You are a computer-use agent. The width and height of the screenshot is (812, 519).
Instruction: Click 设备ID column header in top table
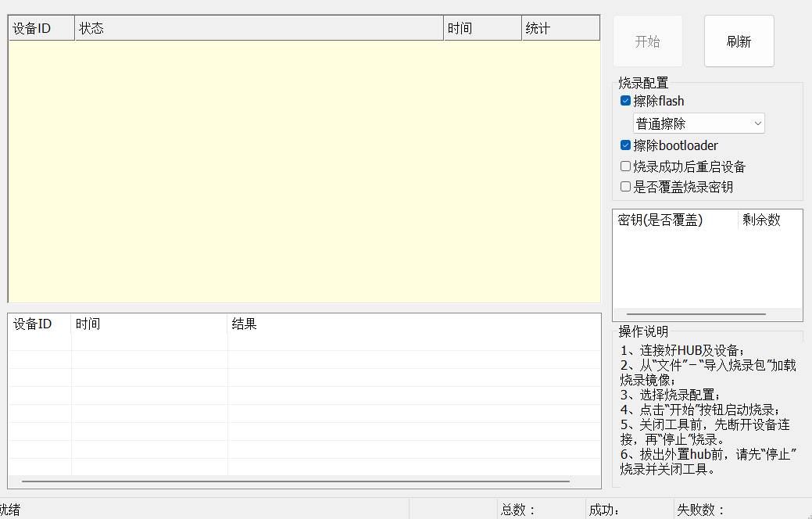coord(41,28)
